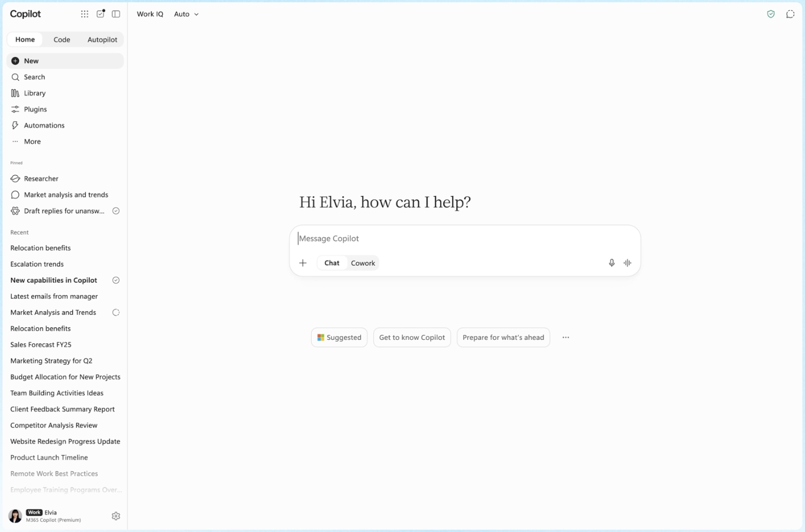Viewport: 805px width, 532px height.
Task: Click Get to know Copilot chip
Action: pos(412,338)
